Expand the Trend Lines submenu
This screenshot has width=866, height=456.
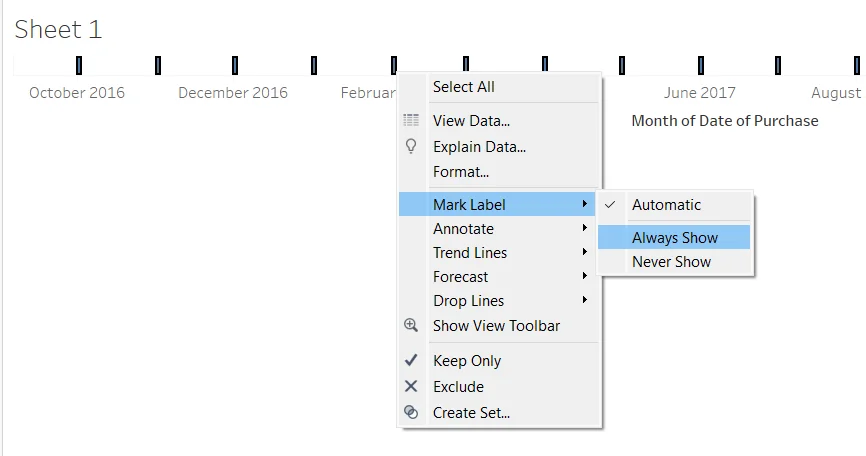click(x=469, y=253)
